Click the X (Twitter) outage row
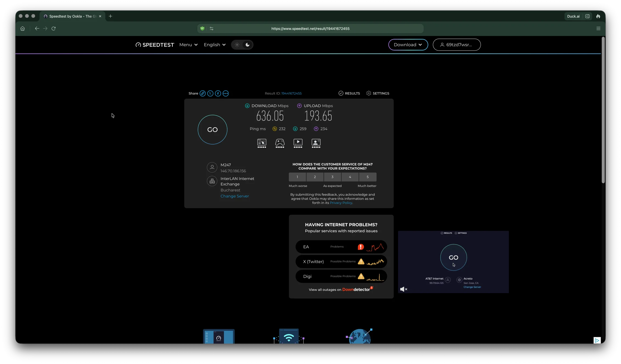621x364 pixels. click(341, 262)
